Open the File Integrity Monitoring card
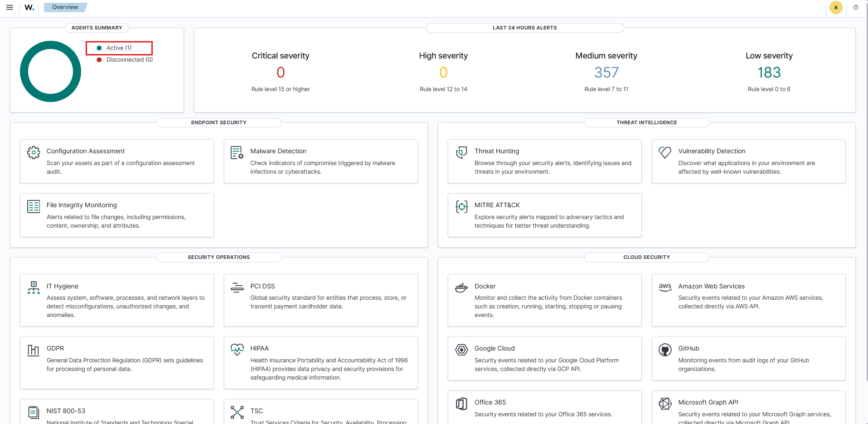This screenshot has width=868, height=424. [116, 215]
